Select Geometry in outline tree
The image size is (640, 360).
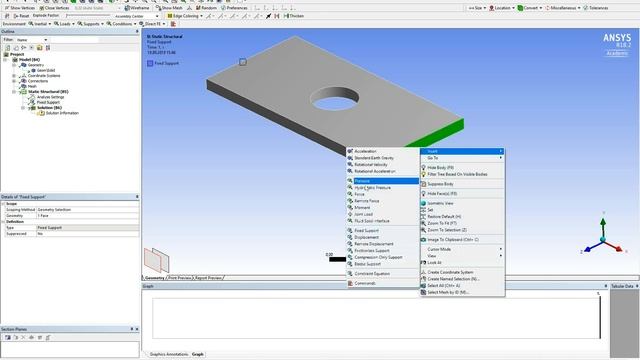coord(36,65)
